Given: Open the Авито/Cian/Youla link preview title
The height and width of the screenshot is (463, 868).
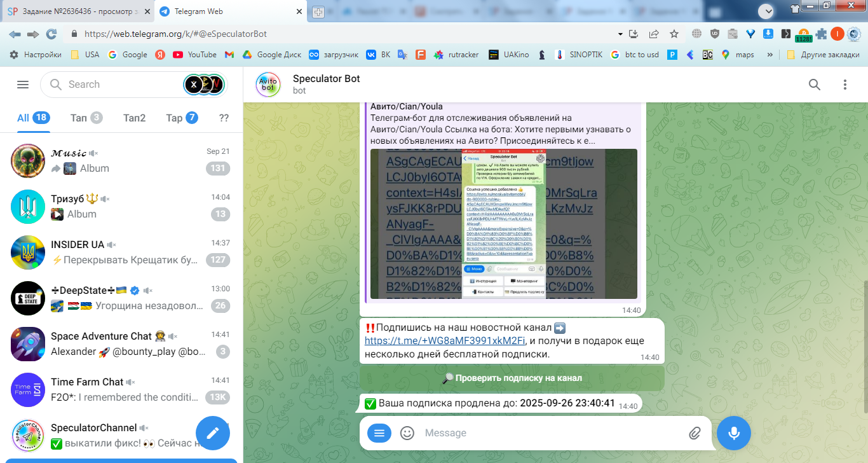Looking at the screenshot, I should tap(407, 106).
